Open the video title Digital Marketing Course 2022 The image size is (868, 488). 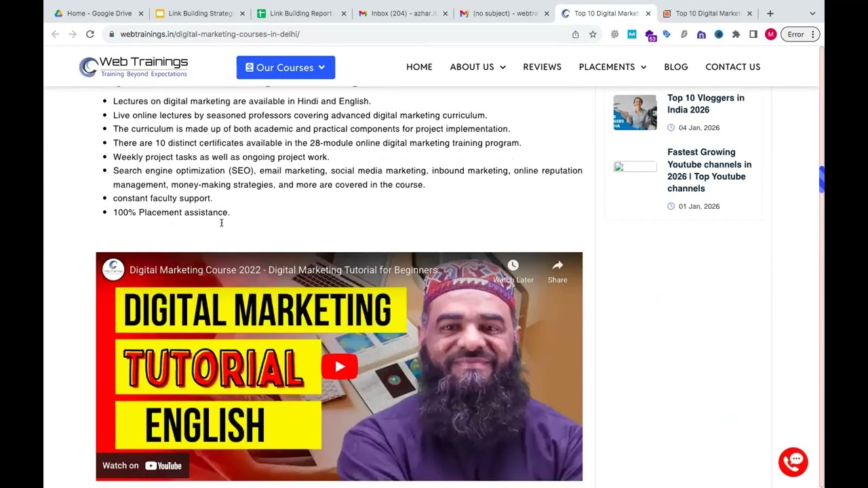click(283, 270)
